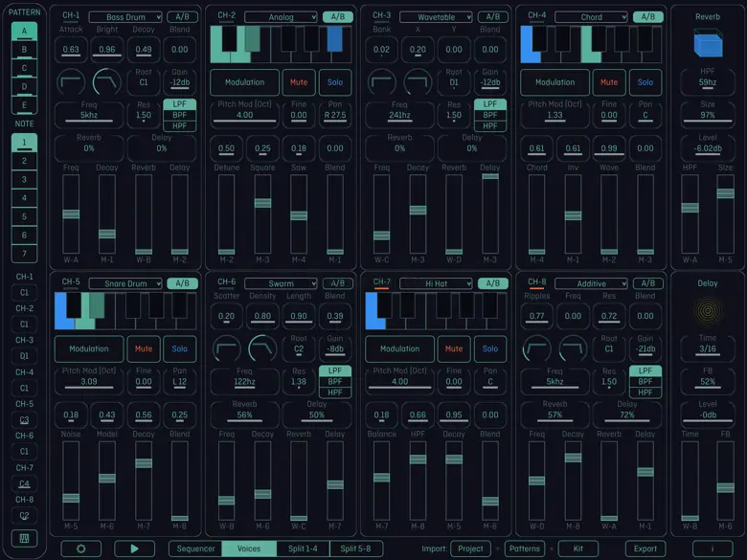Mute channel CH-2
The width and height of the screenshot is (747, 560).
(x=299, y=82)
